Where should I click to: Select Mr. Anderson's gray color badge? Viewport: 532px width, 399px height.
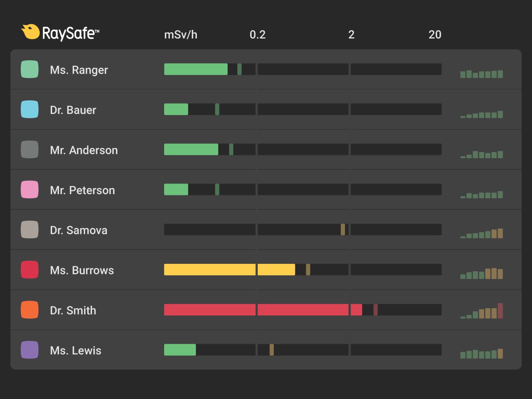[x=29, y=150]
